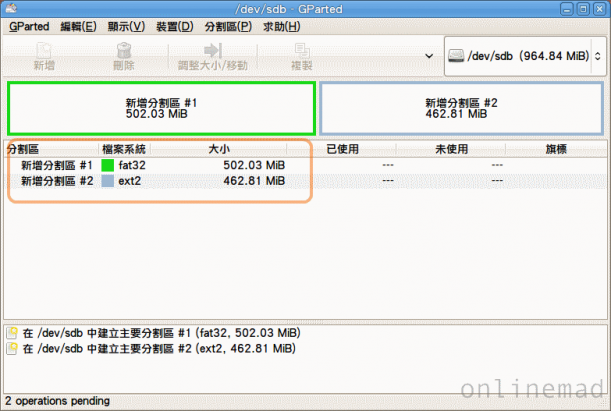Screen dimensions: 611x411
Task: Click the GParted app icon in title bar
Action: pyautogui.click(x=11, y=8)
